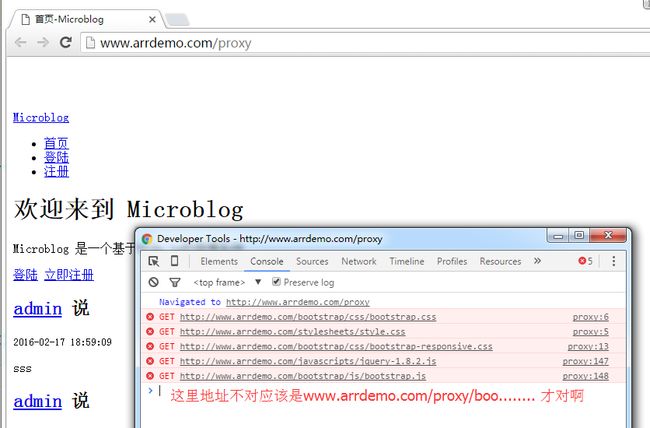Open the failed jquery-1.8.2.js URL
This screenshot has width=650, height=428.
point(308,361)
